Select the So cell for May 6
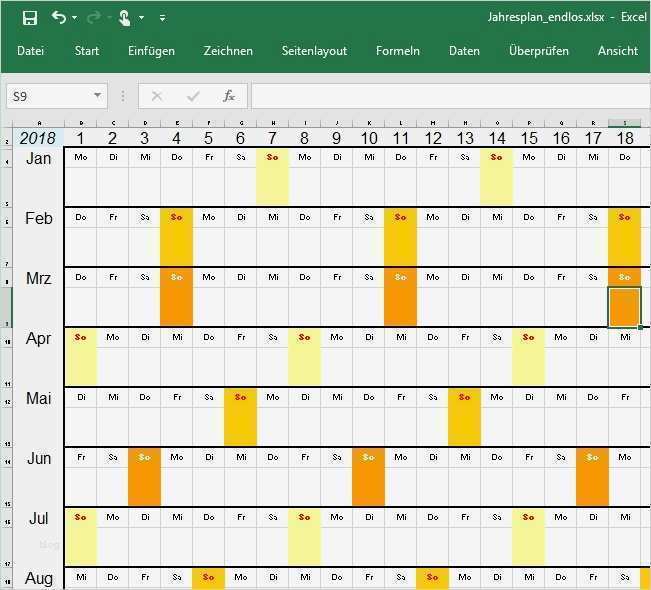The height and width of the screenshot is (590, 651). point(240,397)
